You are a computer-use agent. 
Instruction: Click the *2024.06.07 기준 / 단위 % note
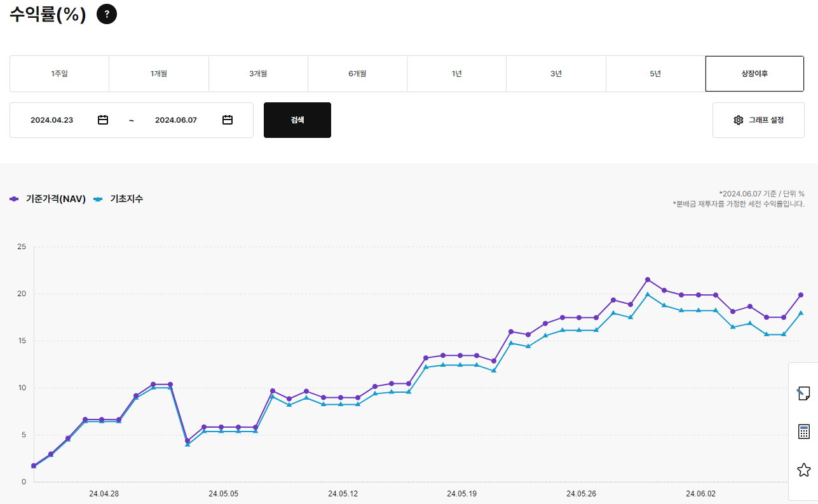pos(761,193)
